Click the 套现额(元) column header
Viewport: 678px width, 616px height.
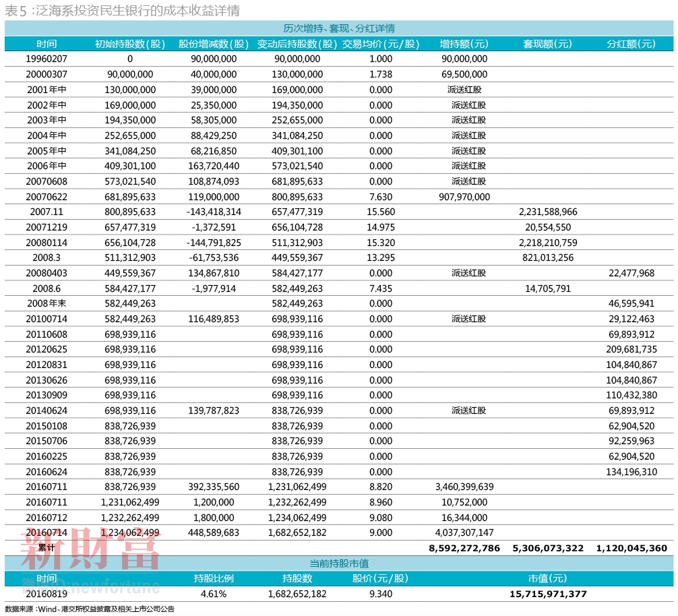coord(547,44)
